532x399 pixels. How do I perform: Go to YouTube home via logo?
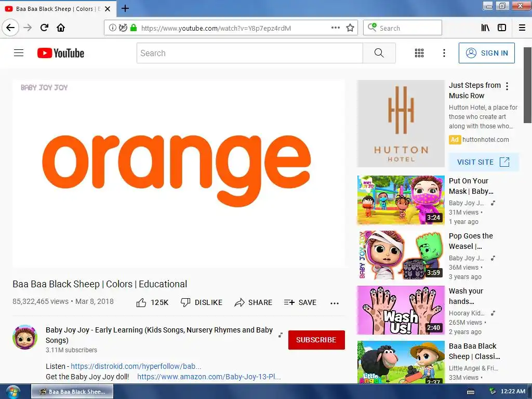click(x=61, y=53)
